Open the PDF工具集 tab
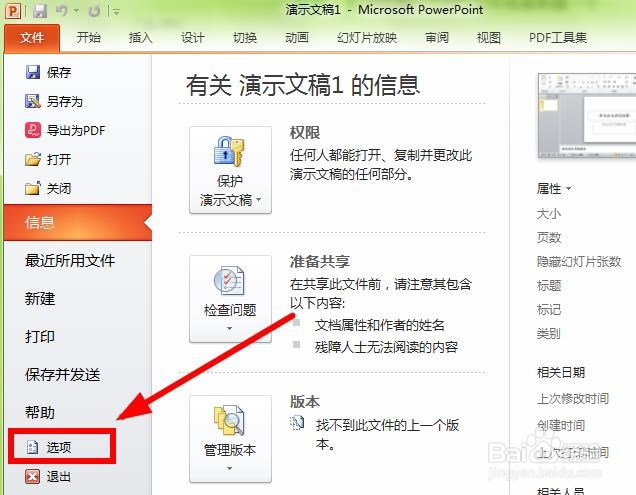 [558, 38]
